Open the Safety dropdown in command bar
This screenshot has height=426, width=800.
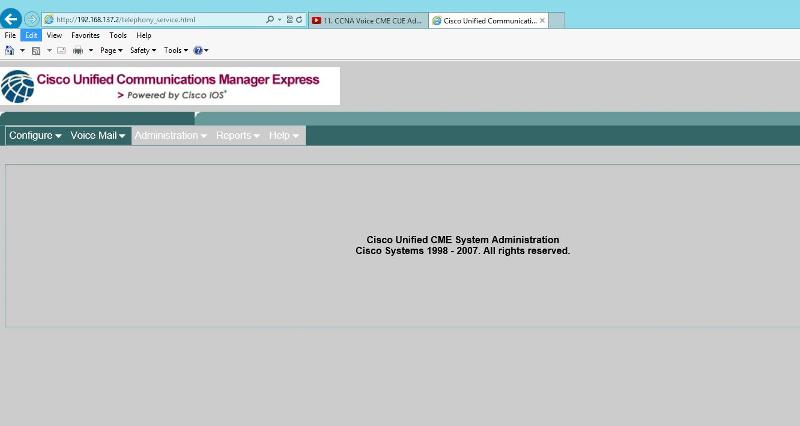click(143, 50)
